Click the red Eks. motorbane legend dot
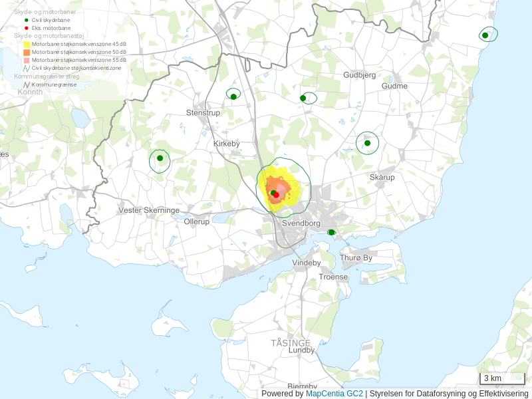 [x=26, y=28]
